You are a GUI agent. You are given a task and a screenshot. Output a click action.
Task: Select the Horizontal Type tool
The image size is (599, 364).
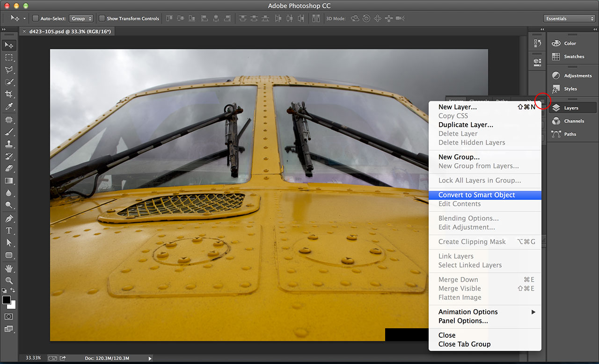(9, 231)
